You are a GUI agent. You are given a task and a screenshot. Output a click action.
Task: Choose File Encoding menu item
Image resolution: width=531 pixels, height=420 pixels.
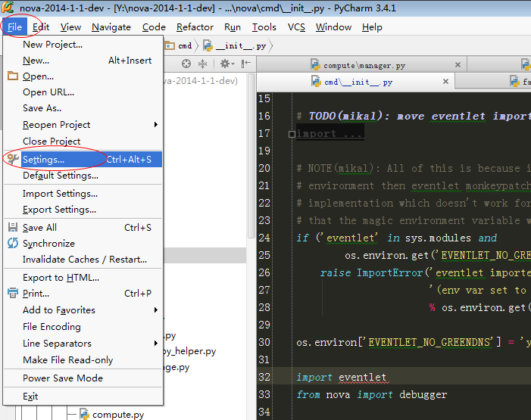pos(83,327)
